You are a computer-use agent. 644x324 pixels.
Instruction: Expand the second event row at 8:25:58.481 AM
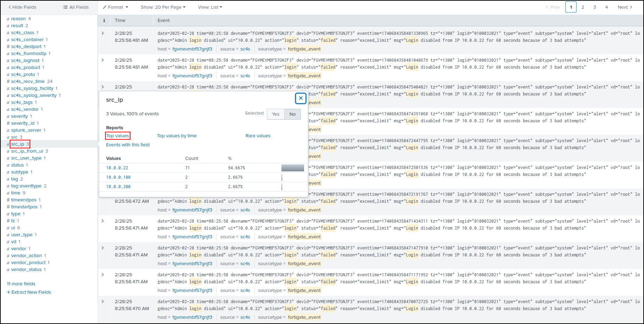pyautogui.click(x=103, y=60)
